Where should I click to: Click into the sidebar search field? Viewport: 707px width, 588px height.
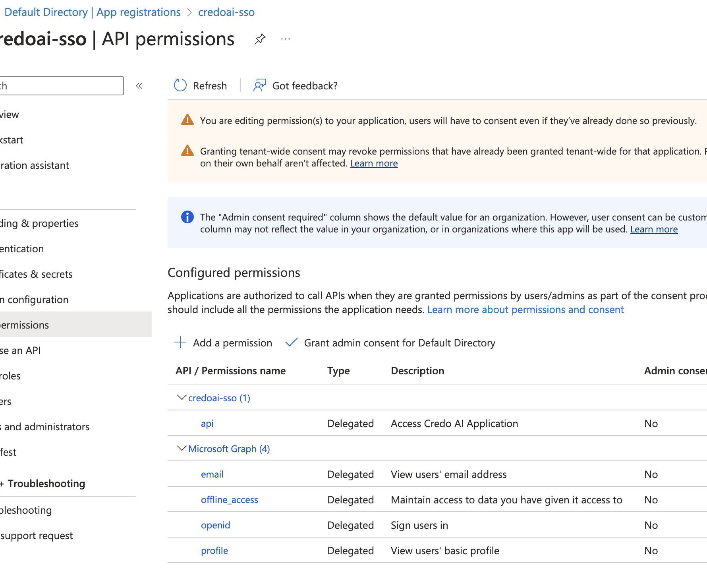62,86
